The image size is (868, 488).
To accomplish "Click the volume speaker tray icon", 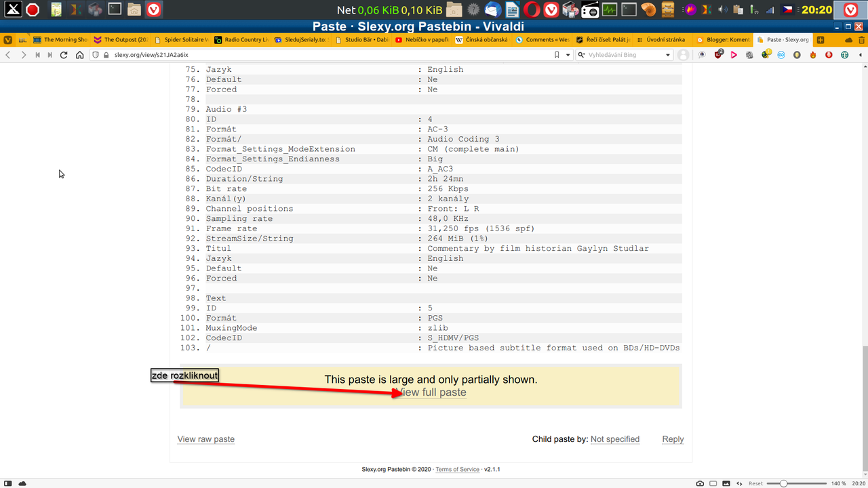I will [722, 9].
